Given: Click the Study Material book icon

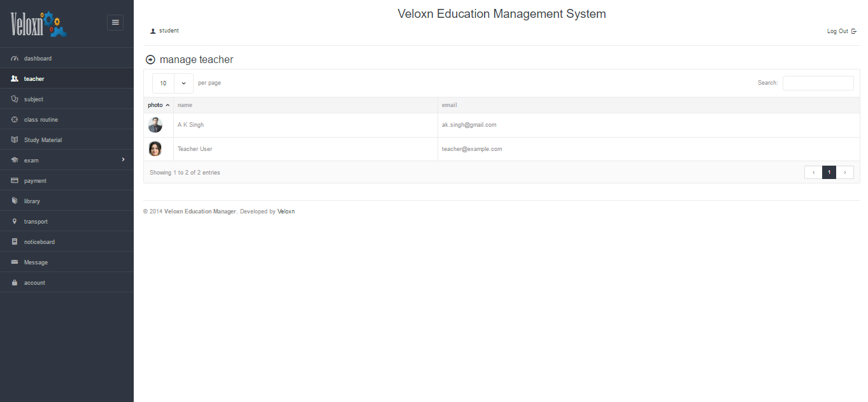Looking at the screenshot, I should click(15, 140).
